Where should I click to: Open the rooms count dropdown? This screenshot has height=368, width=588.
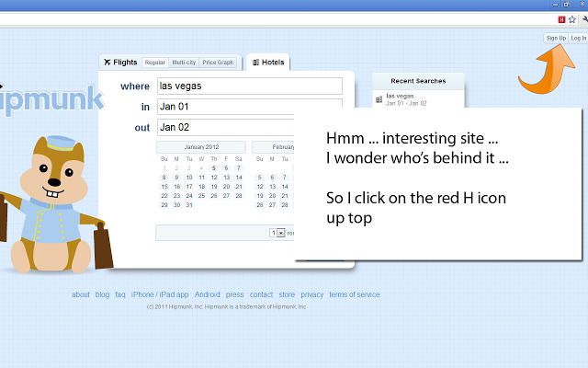click(277, 233)
